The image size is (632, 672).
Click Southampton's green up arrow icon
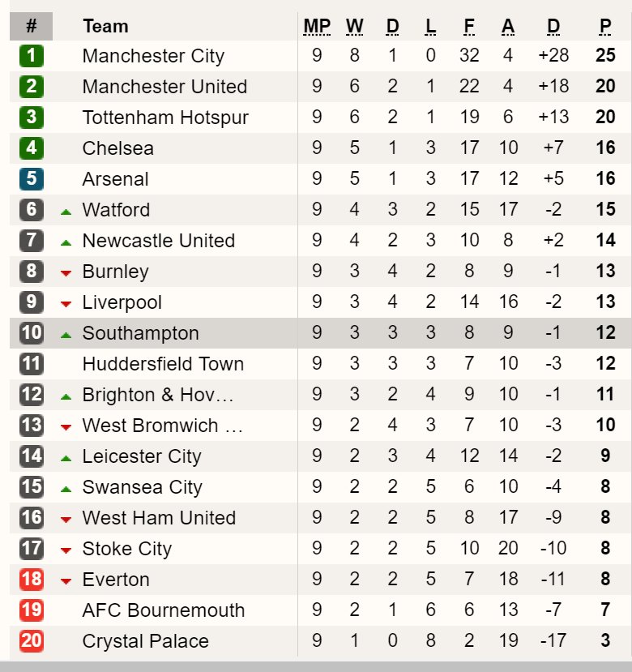[66, 335]
